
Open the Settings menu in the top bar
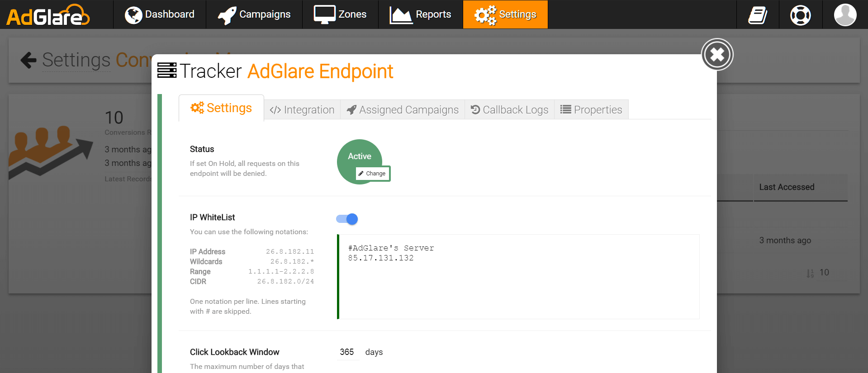click(505, 14)
